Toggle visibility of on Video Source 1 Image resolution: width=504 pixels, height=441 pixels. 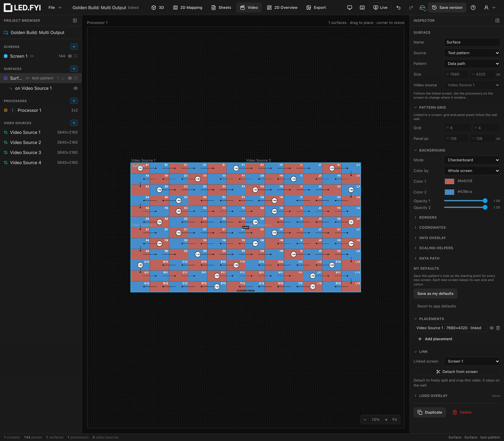(x=76, y=88)
